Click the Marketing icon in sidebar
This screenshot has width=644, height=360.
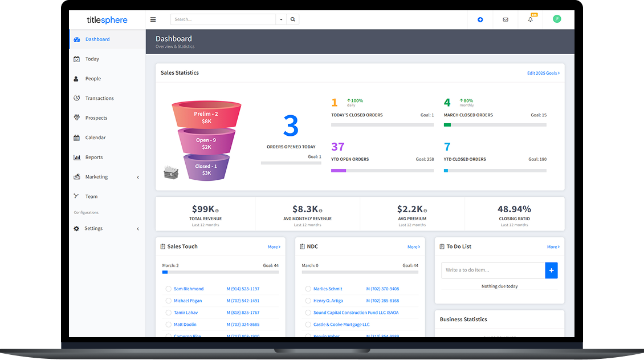pyautogui.click(x=77, y=177)
